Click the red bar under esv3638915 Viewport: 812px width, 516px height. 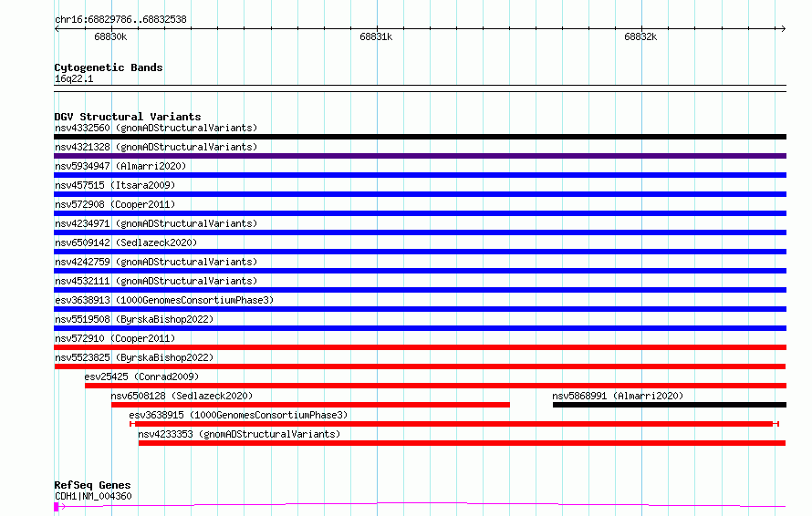click(454, 424)
